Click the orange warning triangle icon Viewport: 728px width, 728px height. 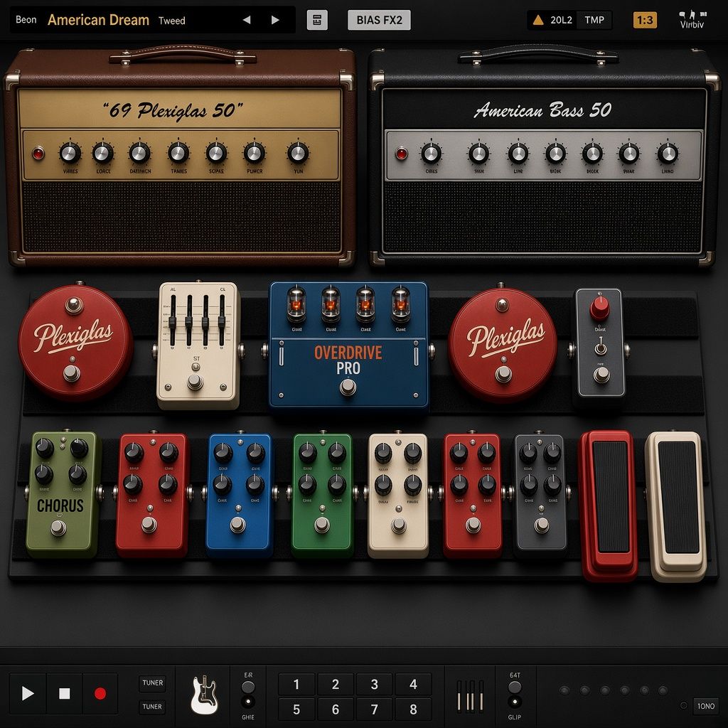(x=537, y=20)
